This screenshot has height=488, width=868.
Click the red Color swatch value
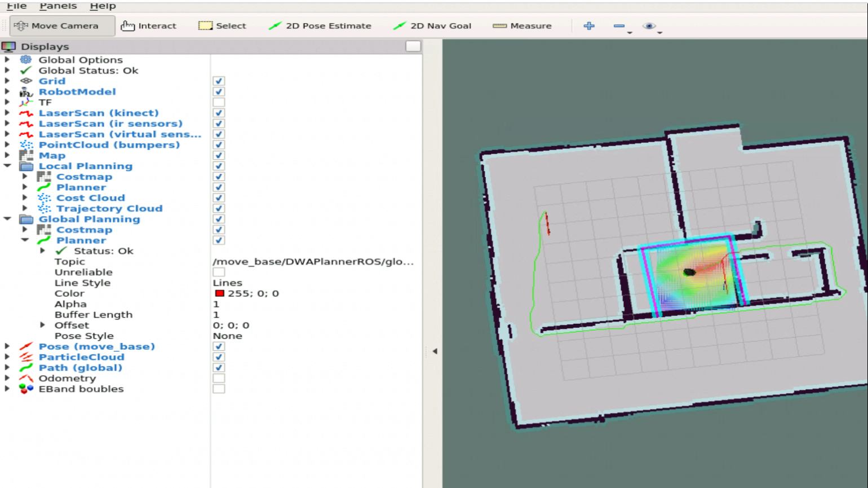click(x=220, y=293)
